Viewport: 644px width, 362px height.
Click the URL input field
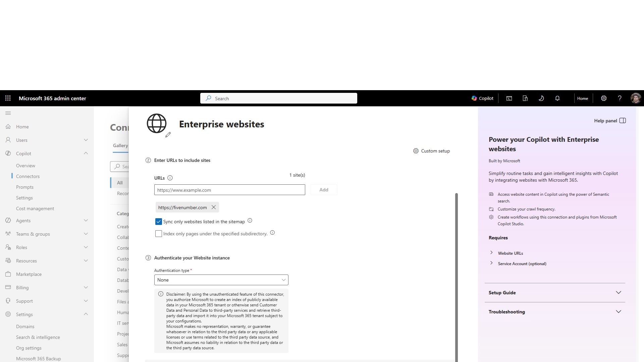click(x=230, y=190)
